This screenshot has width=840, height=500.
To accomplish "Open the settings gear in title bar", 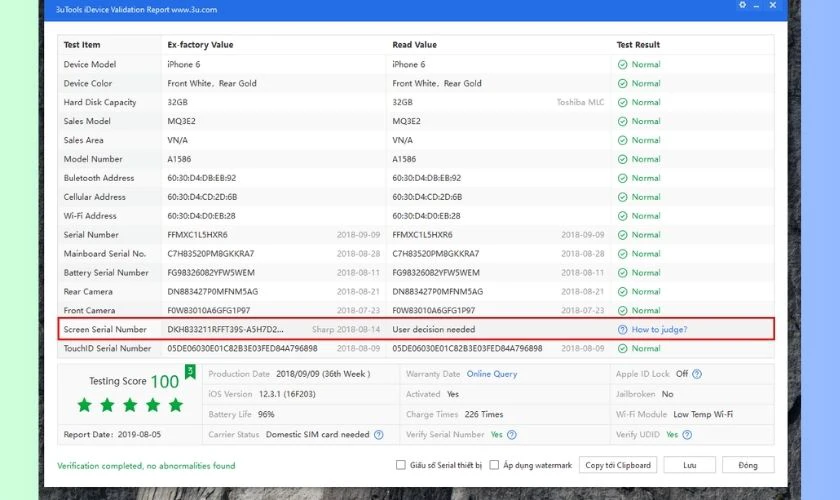I will point(742,5).
